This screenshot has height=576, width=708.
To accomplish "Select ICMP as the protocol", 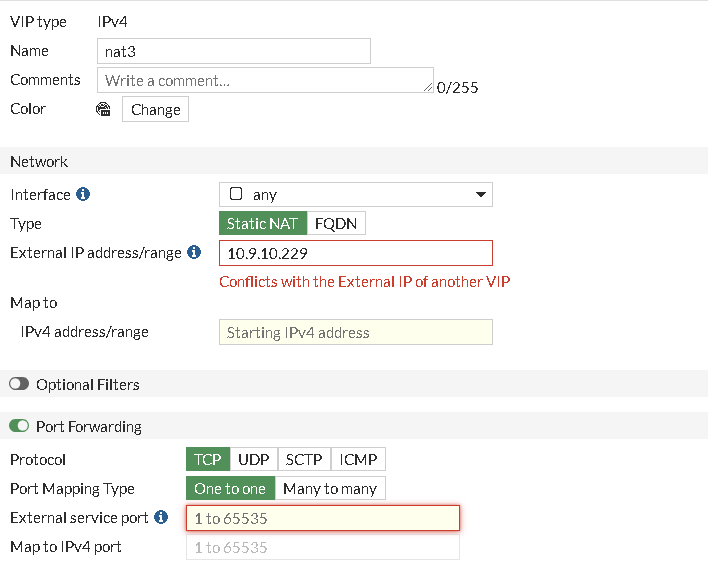I will click(x=358, y=460).
